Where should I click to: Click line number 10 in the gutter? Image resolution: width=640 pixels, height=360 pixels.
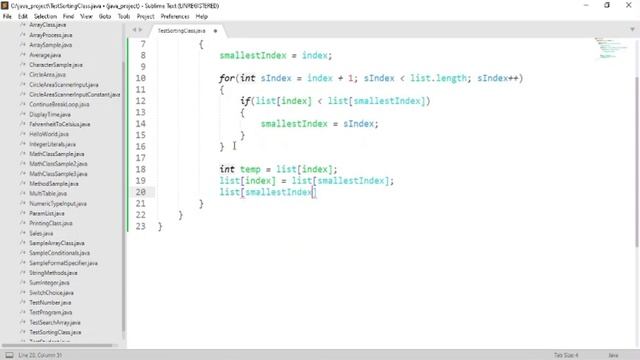140,78
